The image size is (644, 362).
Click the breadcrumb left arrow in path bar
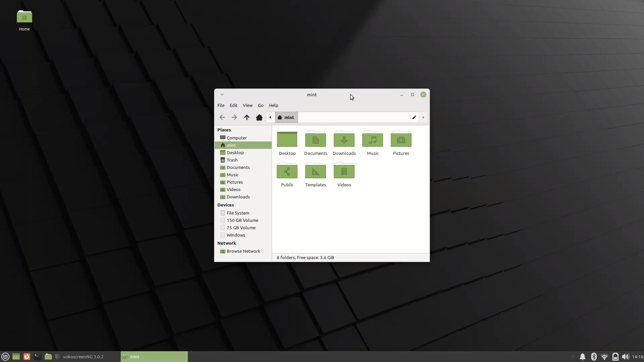pyautogui.click(x=270, y=117)
